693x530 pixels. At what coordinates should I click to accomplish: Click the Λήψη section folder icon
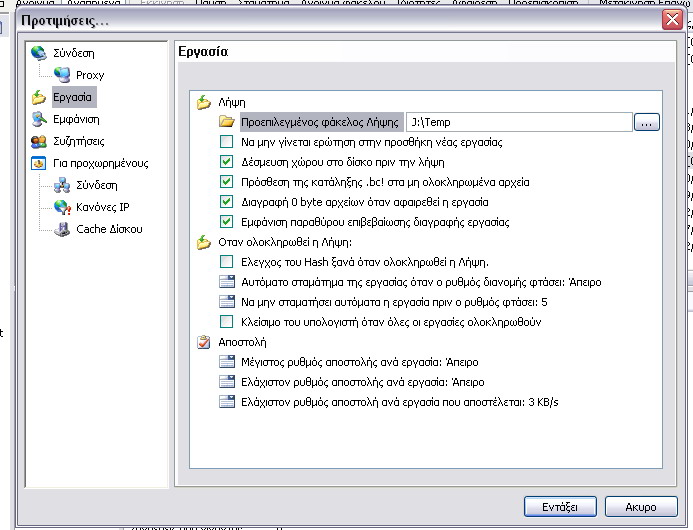(204, 103)
